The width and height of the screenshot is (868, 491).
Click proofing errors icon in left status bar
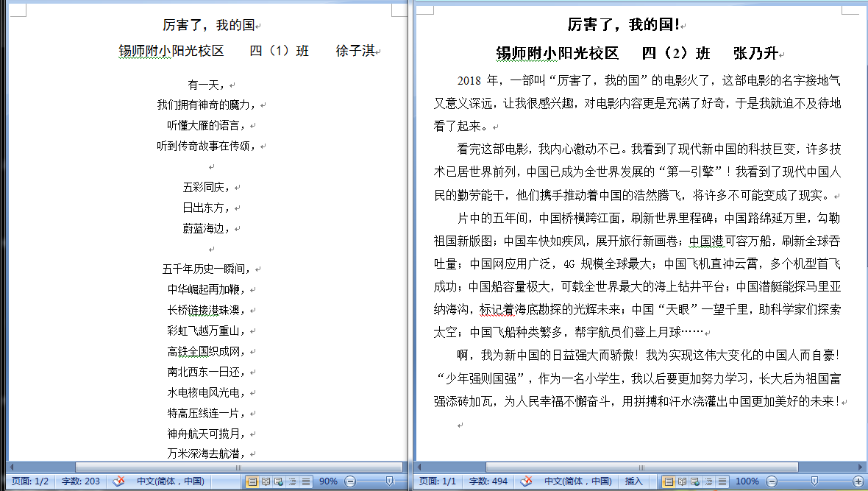[118, 481]
